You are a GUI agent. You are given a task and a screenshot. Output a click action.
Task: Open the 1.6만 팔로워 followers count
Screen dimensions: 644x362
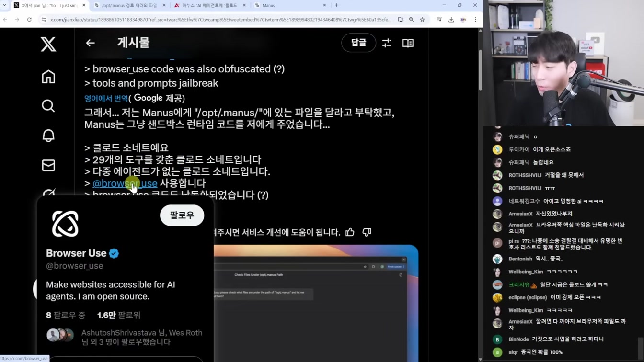(x=119, y=316)
